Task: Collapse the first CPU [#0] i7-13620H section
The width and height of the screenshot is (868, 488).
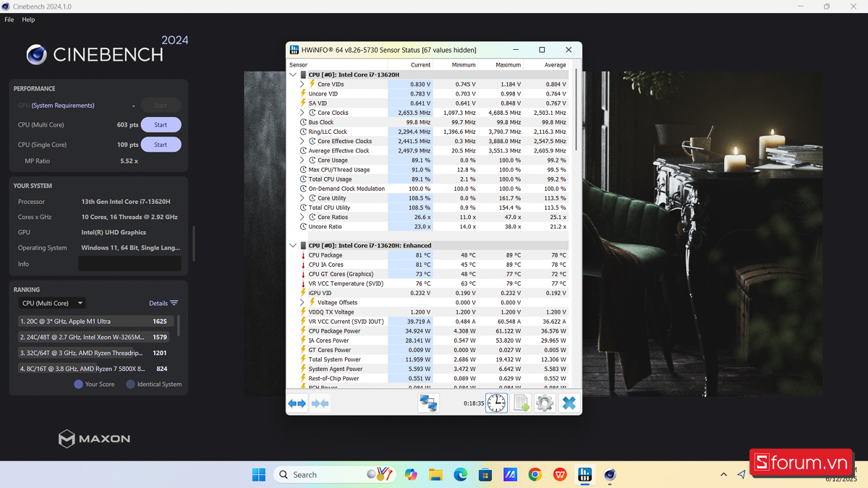Action: tap(293, 74)
